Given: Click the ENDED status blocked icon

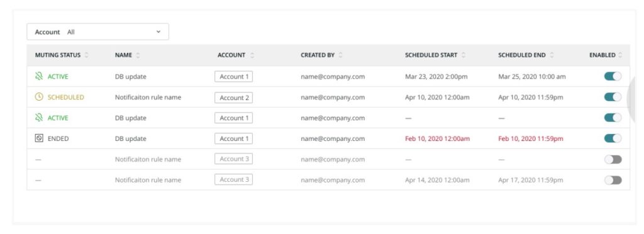Looking at the screenshot, I should tap(38, 139).
